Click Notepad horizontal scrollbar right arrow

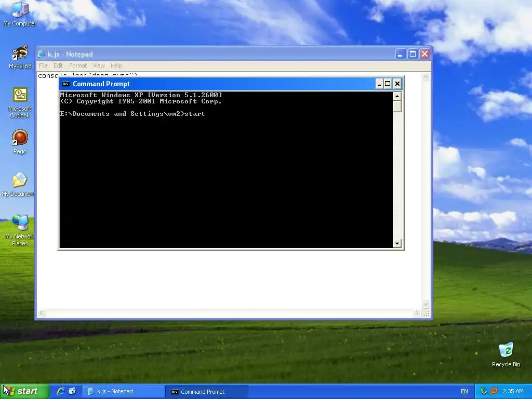pos(417,313)
